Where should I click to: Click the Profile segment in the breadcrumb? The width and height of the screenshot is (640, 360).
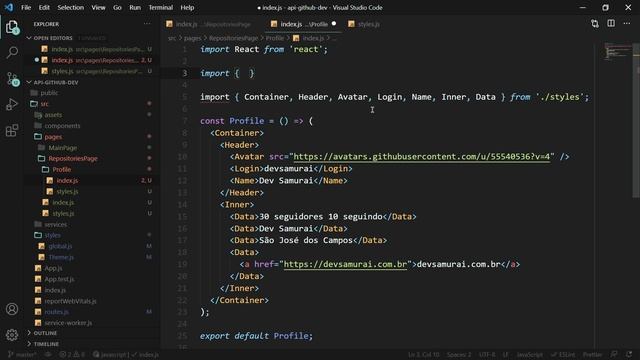tap(275, 38)
